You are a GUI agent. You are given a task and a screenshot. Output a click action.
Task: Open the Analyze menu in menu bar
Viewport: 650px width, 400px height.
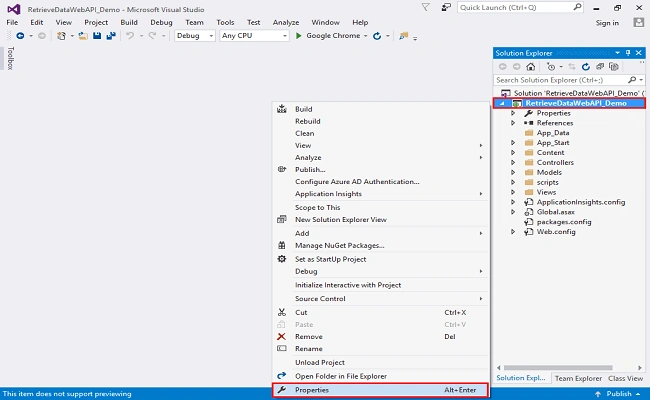click(x=286, y=22)
